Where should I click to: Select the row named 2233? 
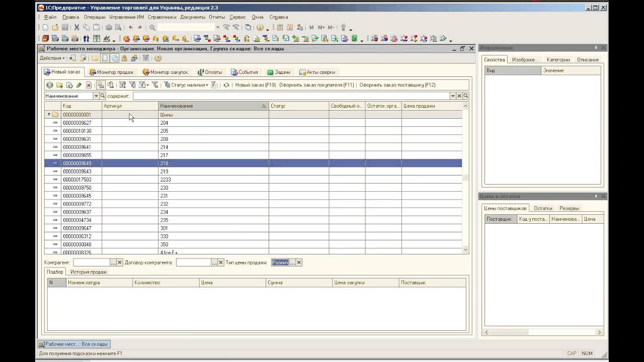[253, 179]
